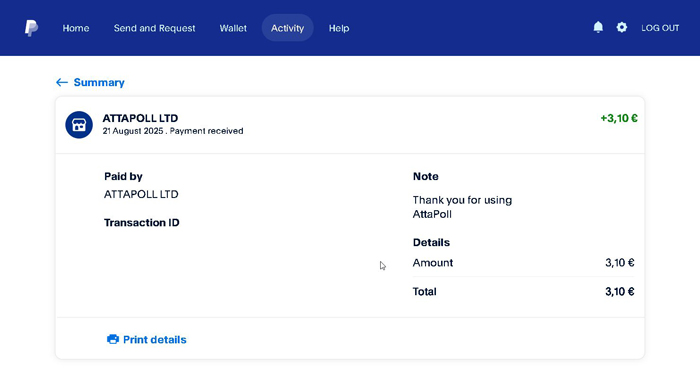
Task: Click the Total 3,10 € value
Action: click(620, 291)
